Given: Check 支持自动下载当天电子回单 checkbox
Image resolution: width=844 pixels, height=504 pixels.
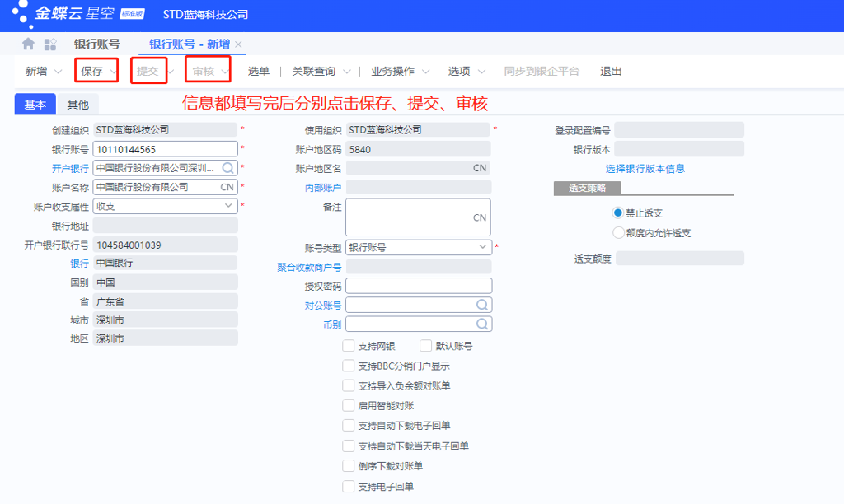Looking at the screenshot, I should pyautogui.click(x=349, y=446).
